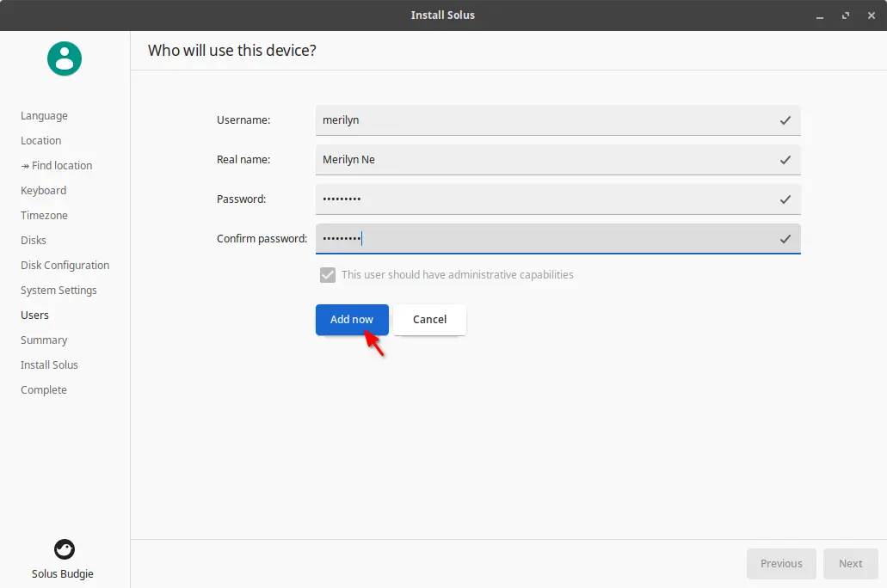
Task: Click the 'Real name:' label
Action: pyautogui.click(x=243, y=159)
